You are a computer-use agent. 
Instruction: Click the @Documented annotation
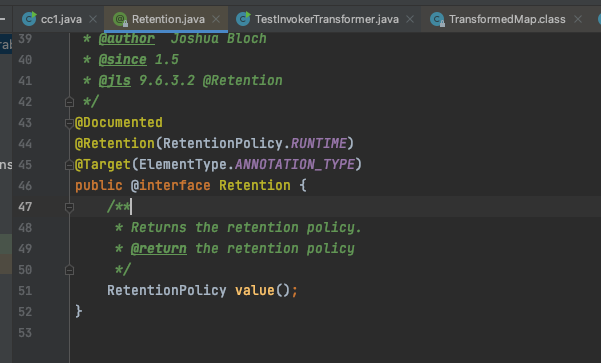pyautogui.click(x=119, y=123)
